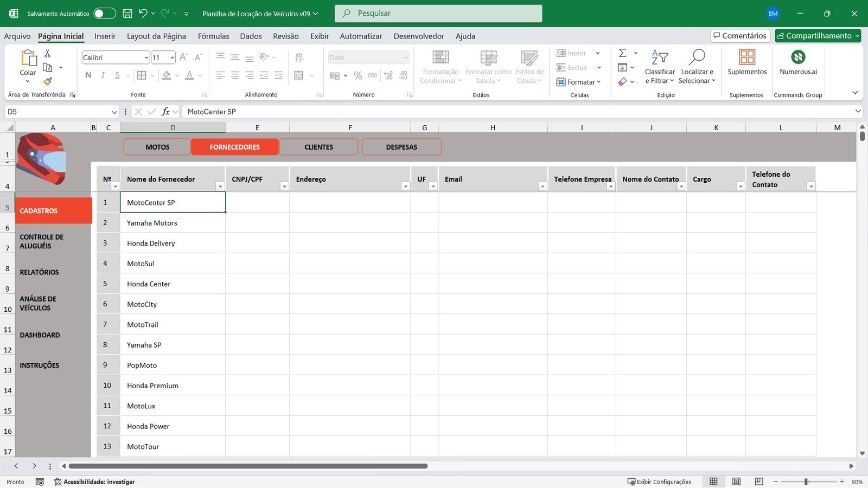868x488 pixels.
Task: Toggle Salvamento Automático switch
Action: (x=105, y=14)
